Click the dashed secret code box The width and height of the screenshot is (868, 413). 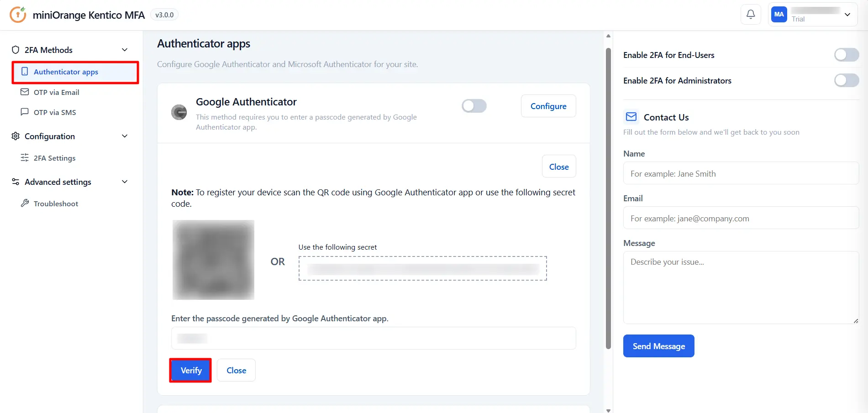423,268
